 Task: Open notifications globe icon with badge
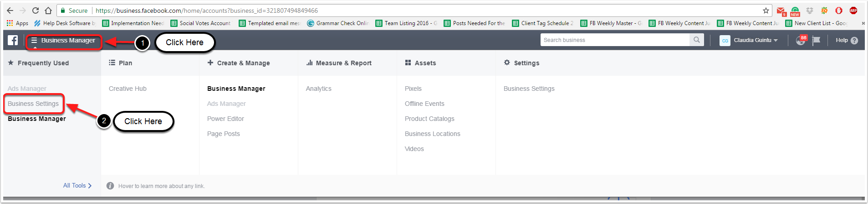pos(801,40)
